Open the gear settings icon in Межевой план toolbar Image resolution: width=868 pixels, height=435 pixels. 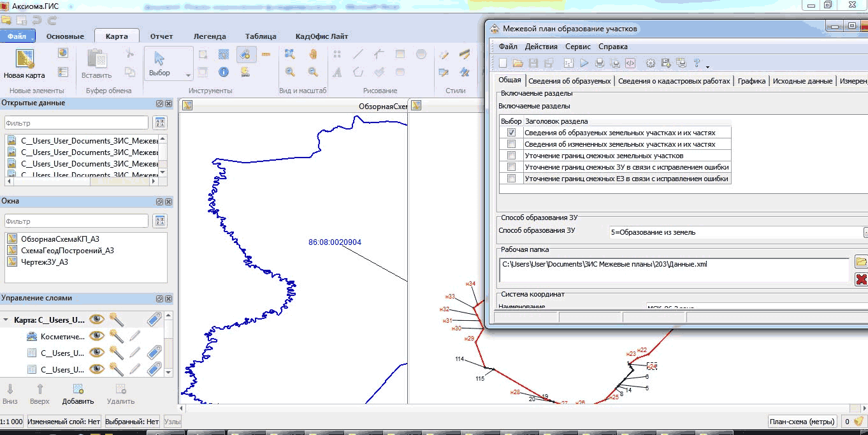(x=651, y=63)
